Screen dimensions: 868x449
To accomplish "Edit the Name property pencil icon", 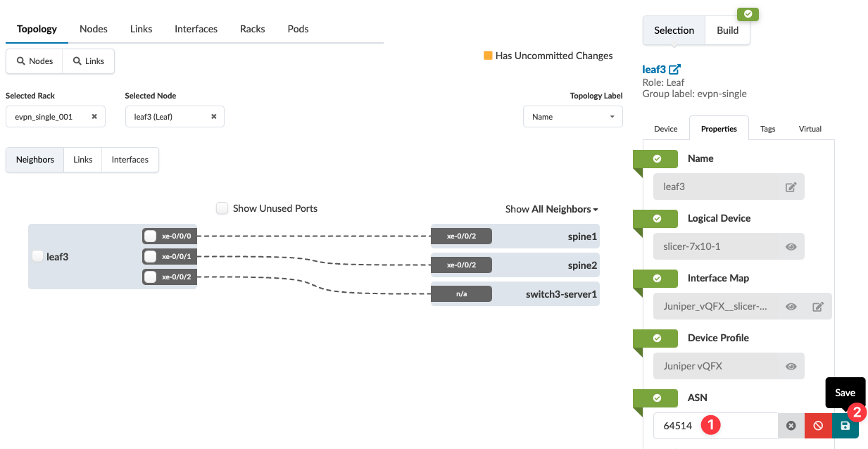I will click(x=791, y=187).
